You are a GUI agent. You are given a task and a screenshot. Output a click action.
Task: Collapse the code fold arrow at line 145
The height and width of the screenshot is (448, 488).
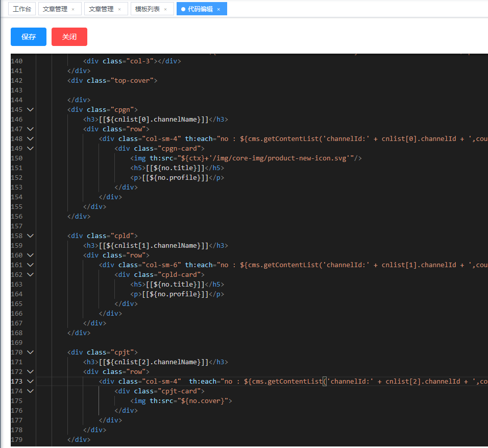[30, 109]
